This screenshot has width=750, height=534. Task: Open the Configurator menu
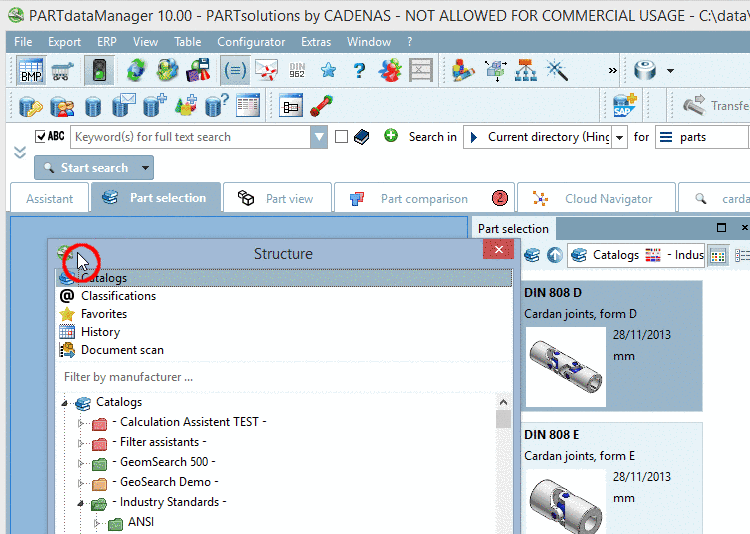coord(251,42)
